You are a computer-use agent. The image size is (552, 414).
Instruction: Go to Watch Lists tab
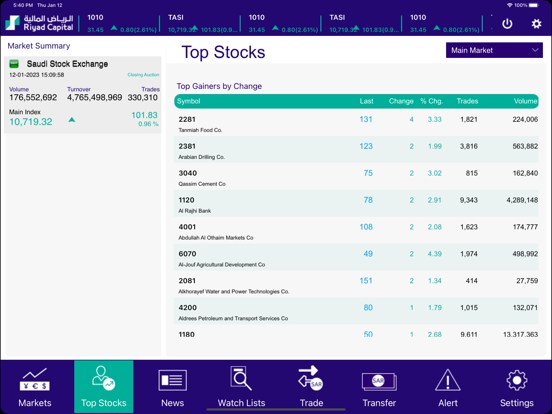(242, 387)
